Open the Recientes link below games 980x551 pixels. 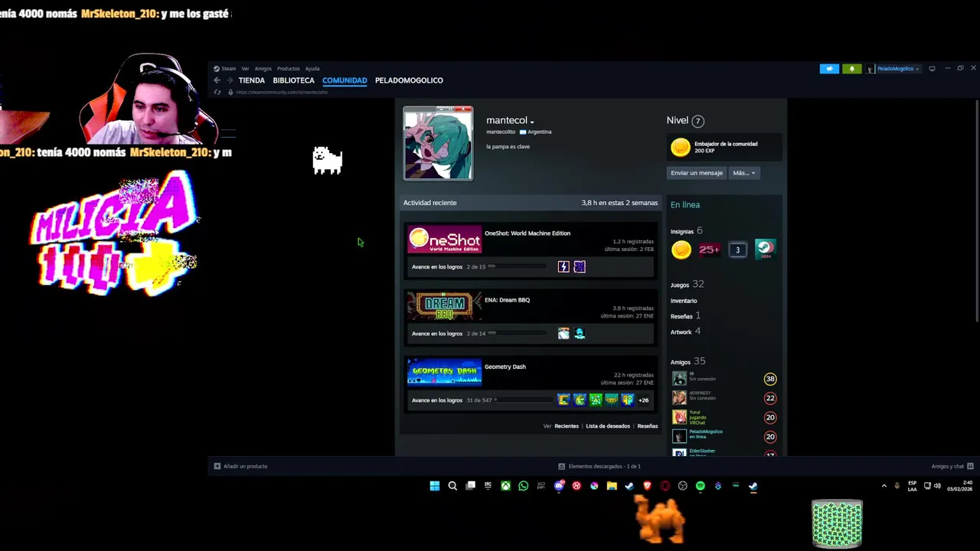tap(567, 426)
